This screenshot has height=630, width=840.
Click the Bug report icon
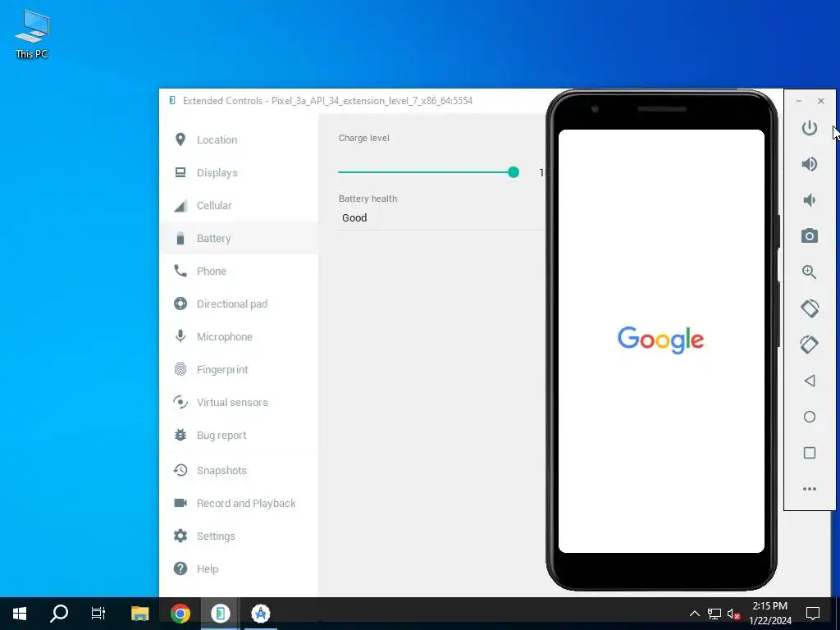pos(180,435)
